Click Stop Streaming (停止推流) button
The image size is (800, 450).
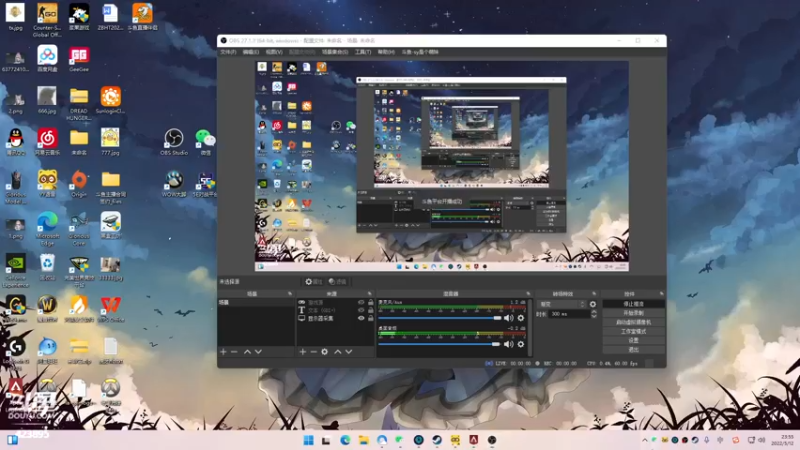pyautogui.click(x=634, y=304)
